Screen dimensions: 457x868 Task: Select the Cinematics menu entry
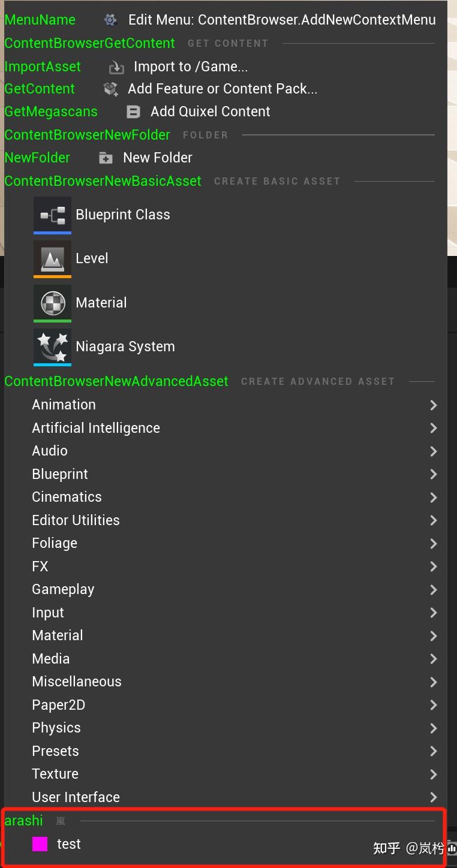67,497
